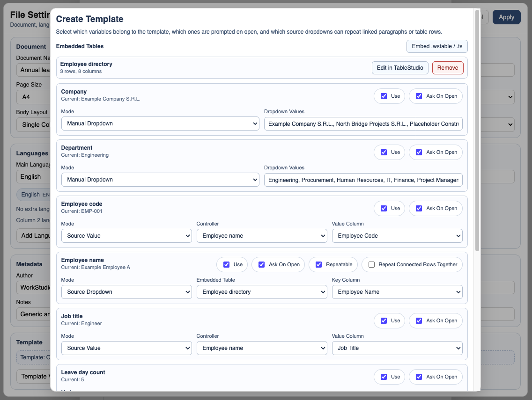Click the Employee directory table name
The height and width of the screenshot is (400, 532).
pos(86,64)
